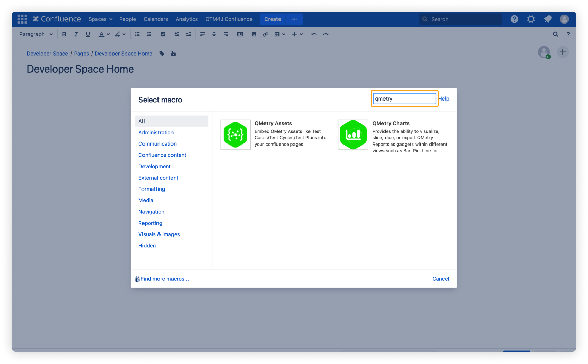Viewport: 588px width, 364px height.
Task: Open page layout tool
Action: click(240, 34)
